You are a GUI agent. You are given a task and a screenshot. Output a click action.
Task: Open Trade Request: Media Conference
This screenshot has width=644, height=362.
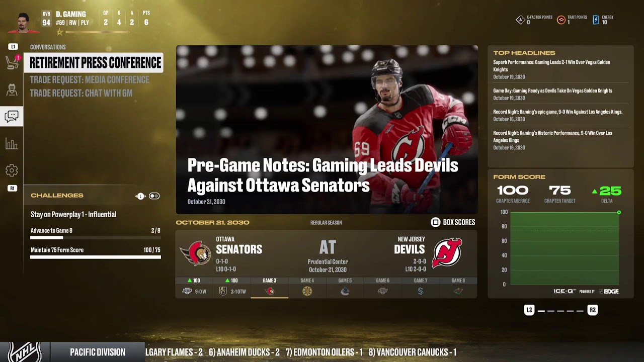click(x=90, y=80)
